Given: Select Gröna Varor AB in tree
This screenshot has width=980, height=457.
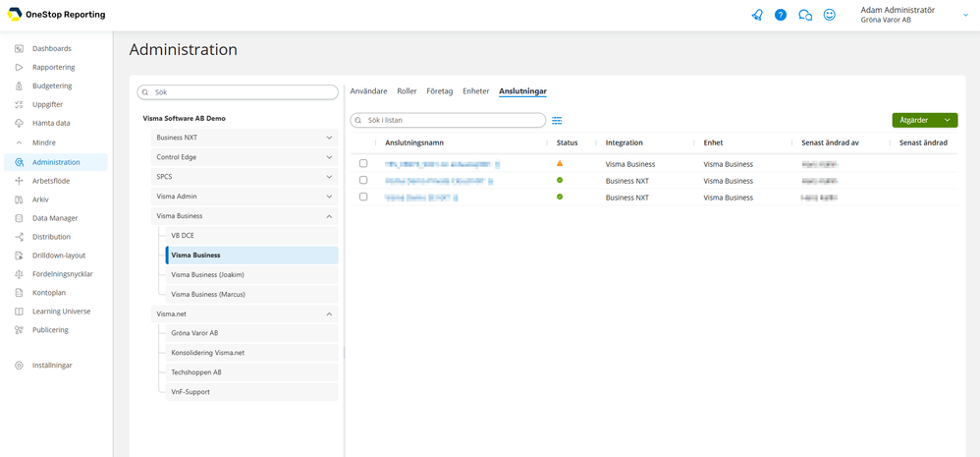Looking at the screenshot, I should pos(194,333).
